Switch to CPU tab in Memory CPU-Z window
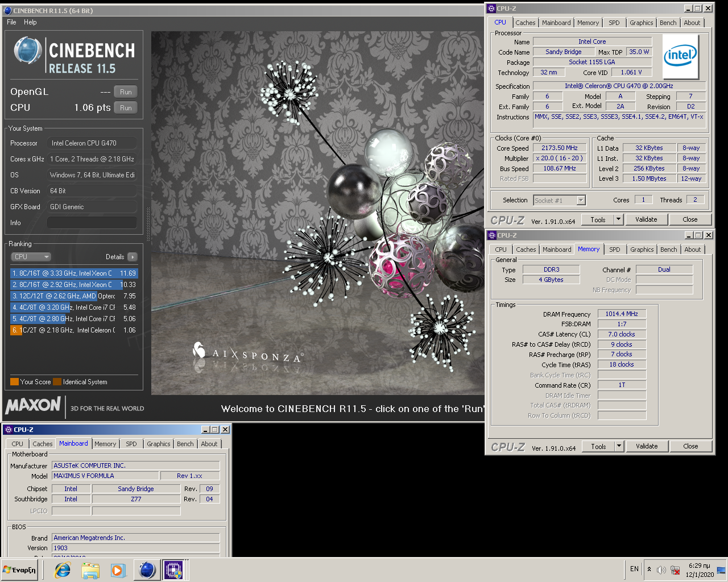The width and height of the screenshot is (728, 582). click(500, 250)
